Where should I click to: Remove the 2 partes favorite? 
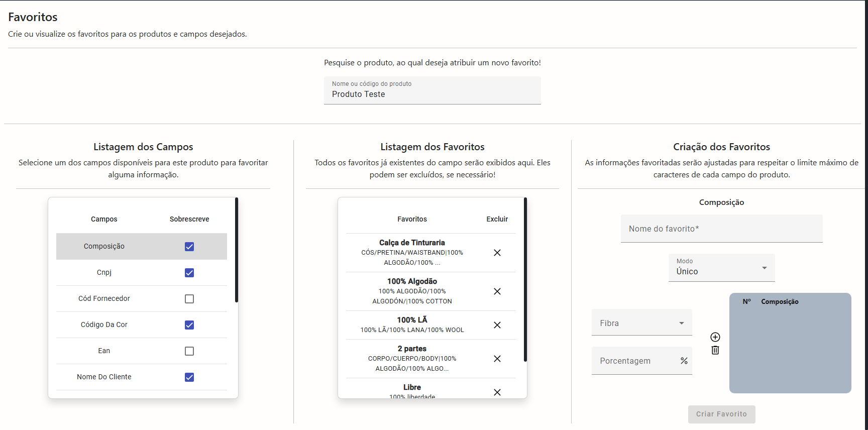[x=497, y=359]
